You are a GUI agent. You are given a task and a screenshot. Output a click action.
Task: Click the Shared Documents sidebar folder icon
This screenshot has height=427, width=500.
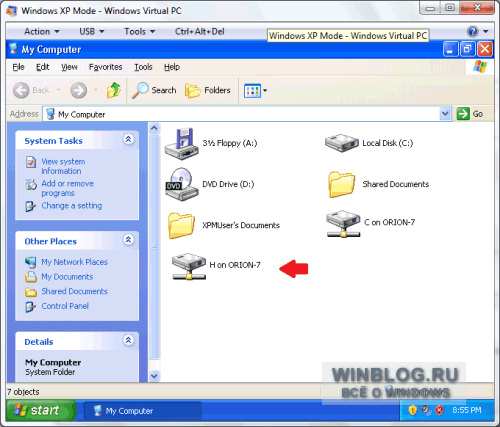[x=31, y=292]
